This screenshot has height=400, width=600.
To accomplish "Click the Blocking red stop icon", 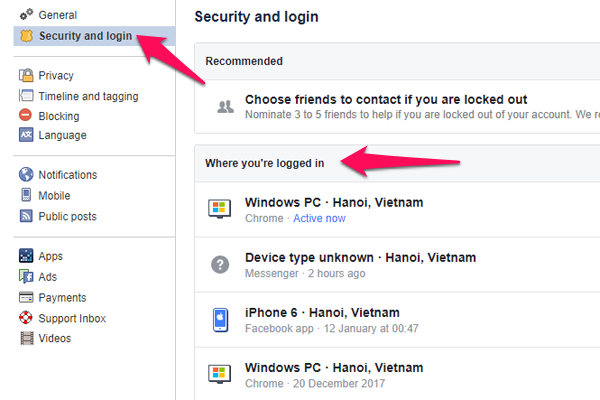I will (26, 116).
